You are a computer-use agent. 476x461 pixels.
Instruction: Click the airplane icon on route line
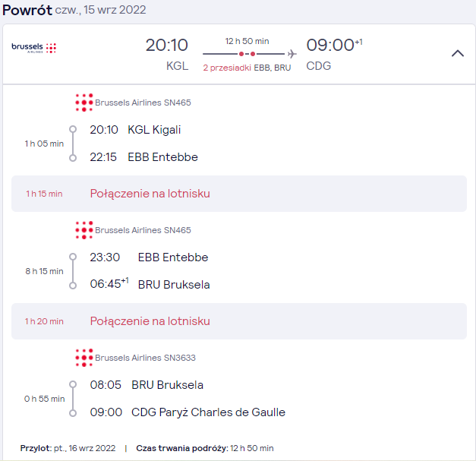292,54
